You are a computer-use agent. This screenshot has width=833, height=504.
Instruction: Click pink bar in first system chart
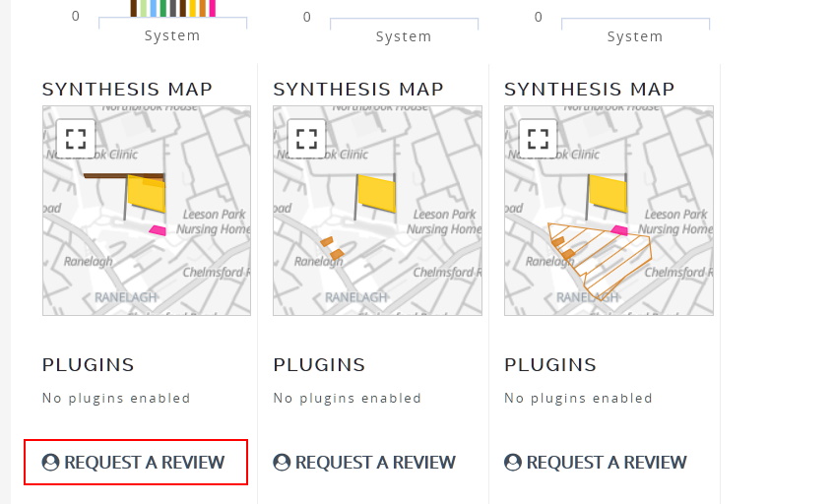pos(213,9)
